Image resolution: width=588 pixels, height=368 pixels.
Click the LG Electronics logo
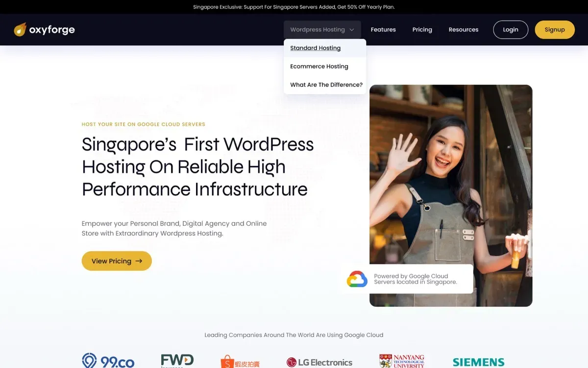coord(319,363)
